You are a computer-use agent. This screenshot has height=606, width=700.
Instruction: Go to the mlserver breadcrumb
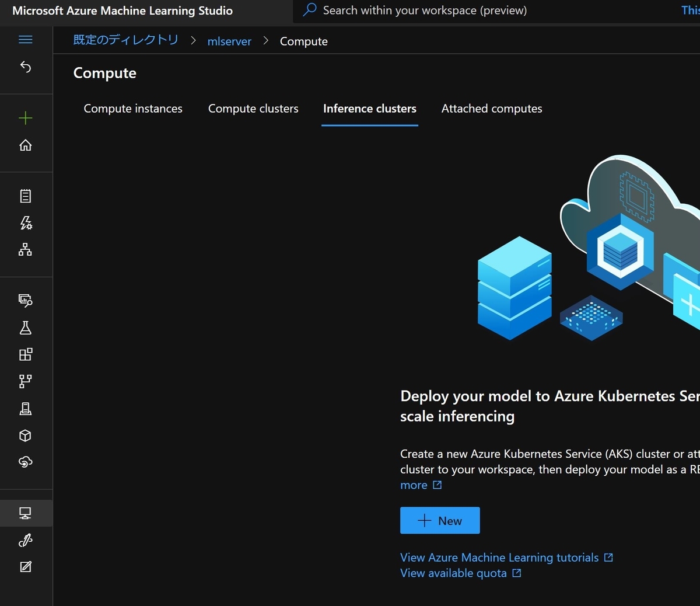[229, 41]
